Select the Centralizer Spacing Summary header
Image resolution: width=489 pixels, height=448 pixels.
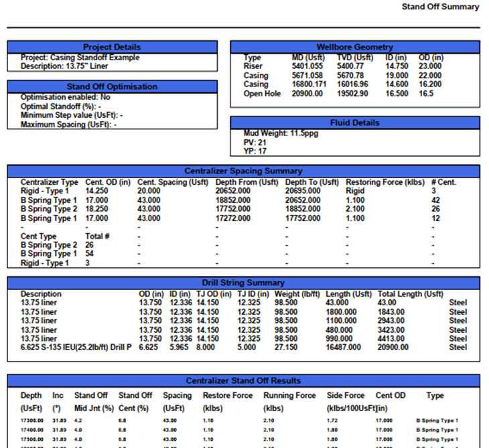[243, 171]
